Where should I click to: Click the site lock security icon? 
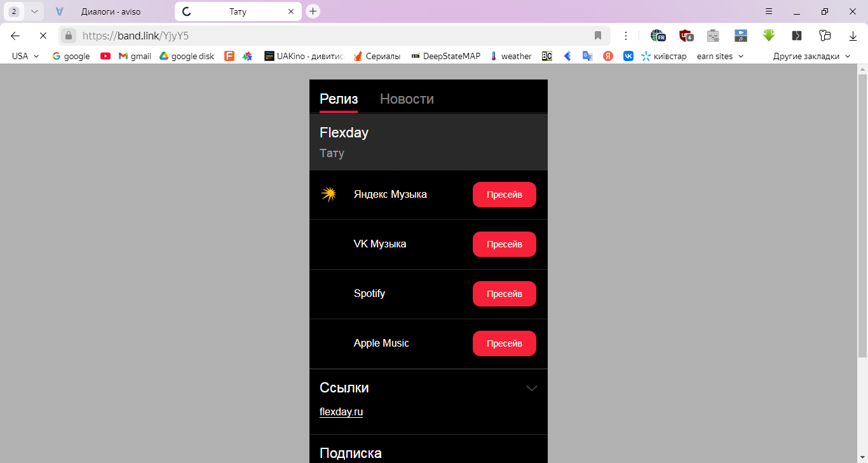coord(69,36)
